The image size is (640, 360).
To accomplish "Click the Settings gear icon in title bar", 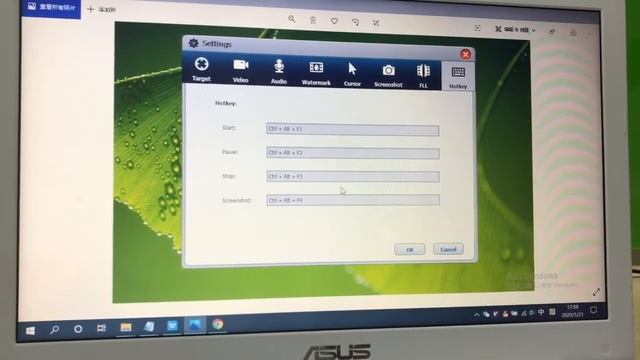I will [x=193, y=43].
